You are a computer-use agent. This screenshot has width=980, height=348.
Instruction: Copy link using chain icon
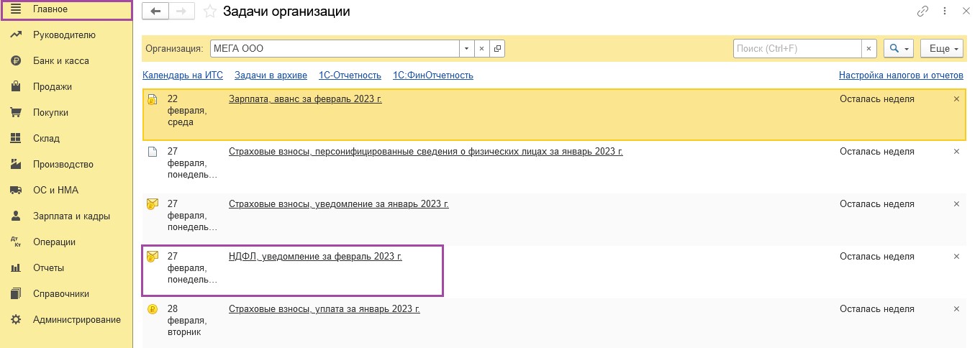point(922,11)
